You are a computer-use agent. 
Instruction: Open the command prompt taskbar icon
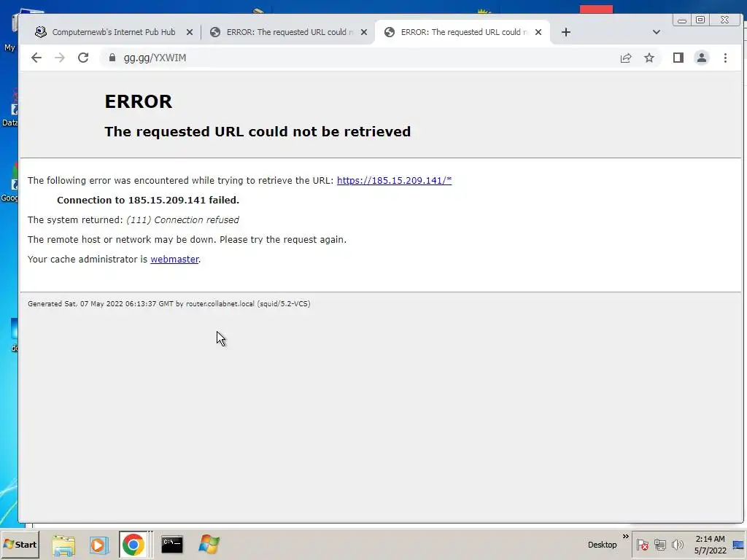tap(172, 544)
